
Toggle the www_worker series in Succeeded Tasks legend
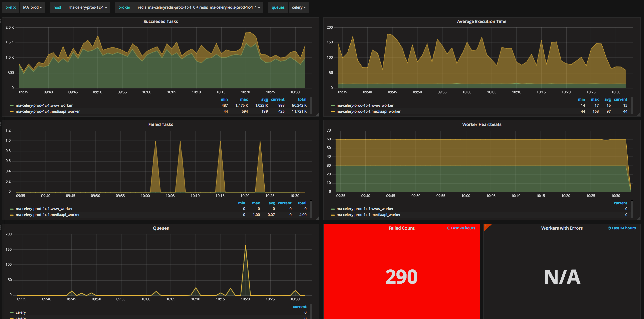[x=44, y=105]
